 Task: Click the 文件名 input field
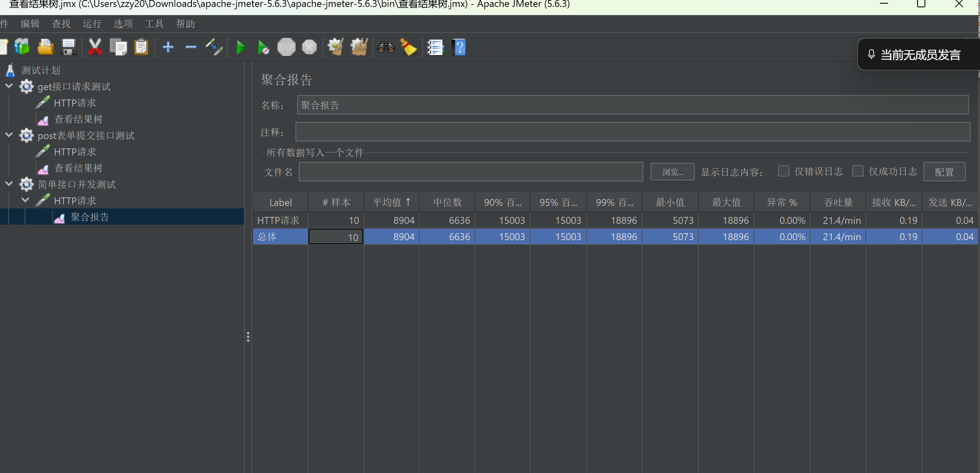click(x=469, y=172)
